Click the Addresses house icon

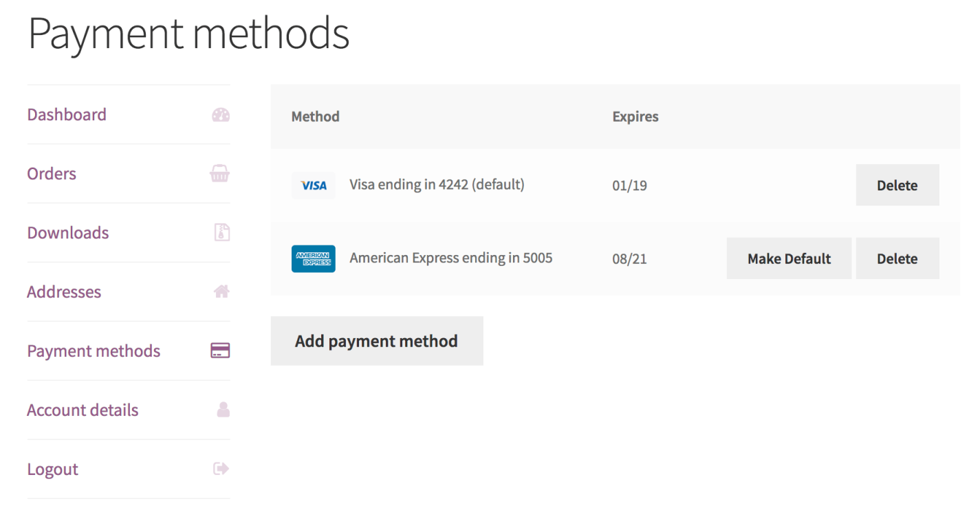pos(221,292)
